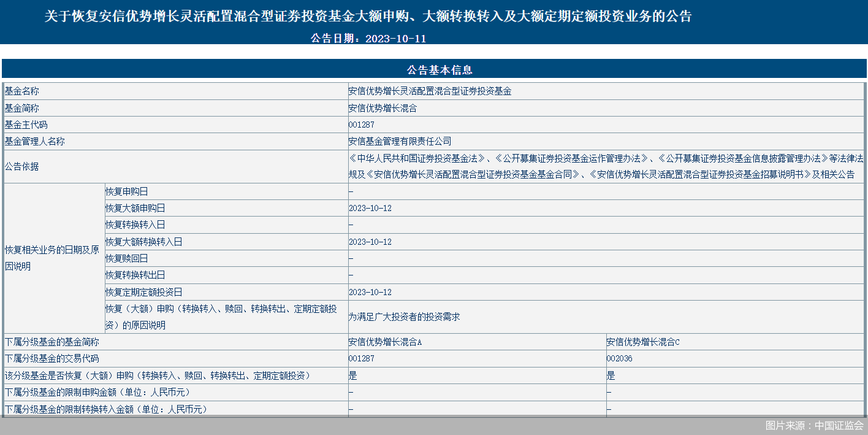Click 是 under the 混合C column
The image size is (868, 435).
click(x=611, y=375)
